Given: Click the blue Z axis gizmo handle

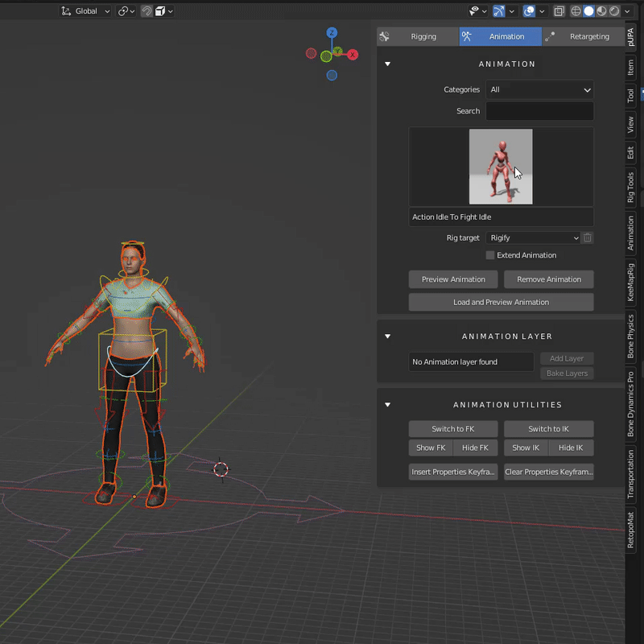Looking at the screenshot, I should click(332, 32).
